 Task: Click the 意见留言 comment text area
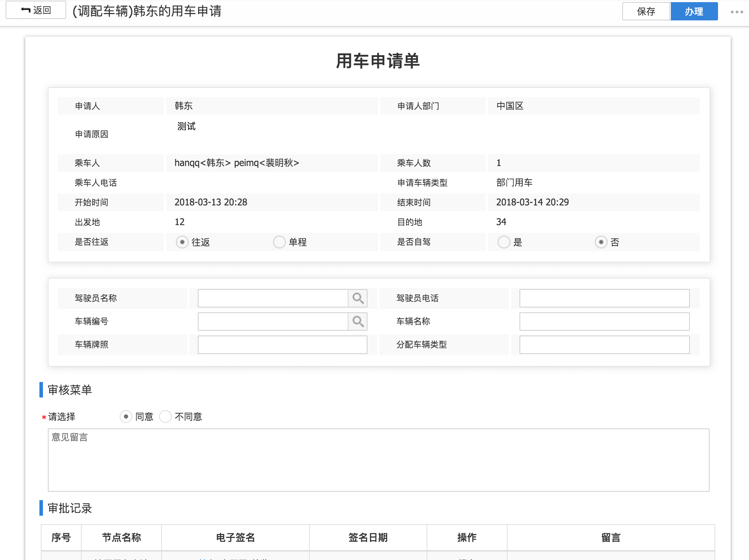[378, 460]
